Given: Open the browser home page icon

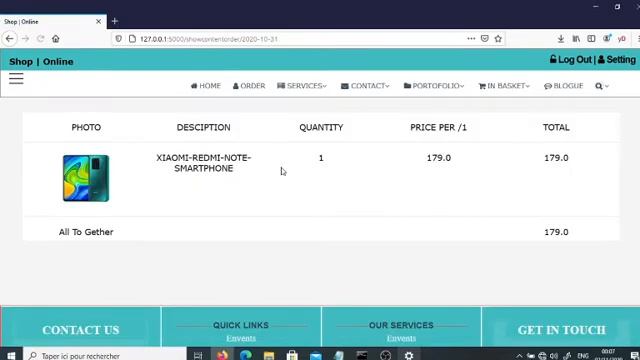Looking at the screenshot, I should coord(56,39).
